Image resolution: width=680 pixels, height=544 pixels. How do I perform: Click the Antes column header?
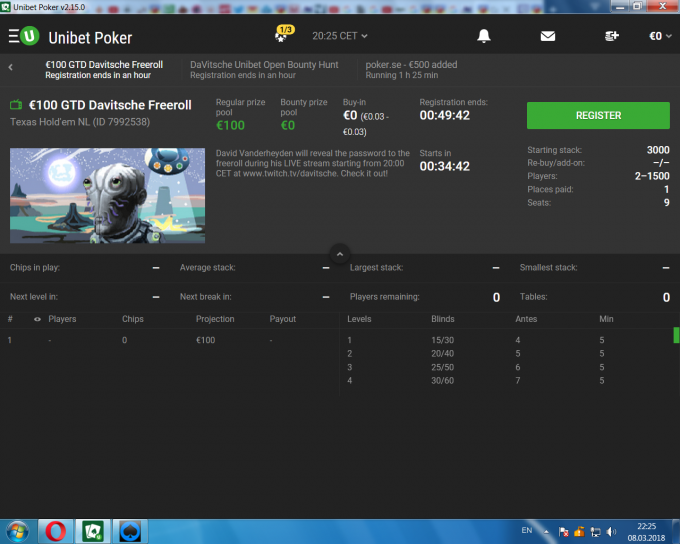coord(526,319)
